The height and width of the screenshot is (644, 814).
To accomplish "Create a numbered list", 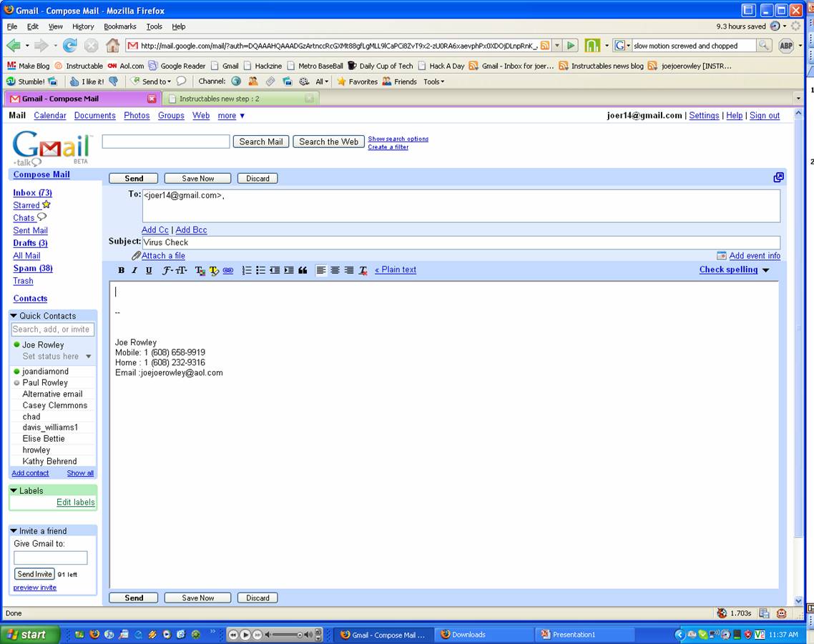I will pyautogui.click(x=245, y=269).
